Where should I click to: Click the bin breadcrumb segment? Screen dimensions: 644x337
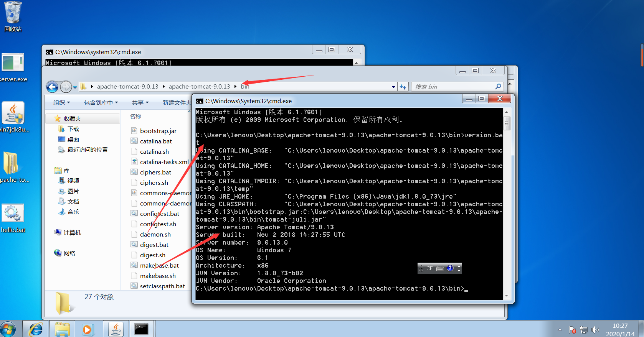pyautogui.click(x=245, y=87)
